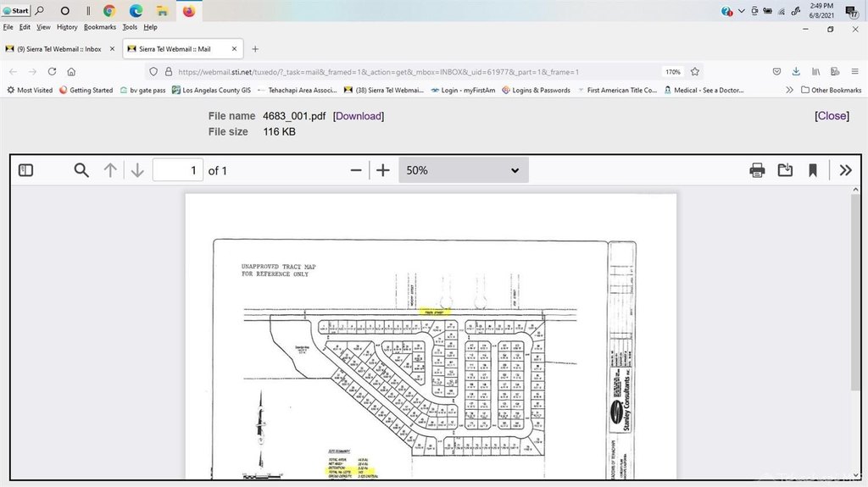Screen dimensions: 868x487
Task: Click the PDF zoom in plus button
Action: coord(383,170)
